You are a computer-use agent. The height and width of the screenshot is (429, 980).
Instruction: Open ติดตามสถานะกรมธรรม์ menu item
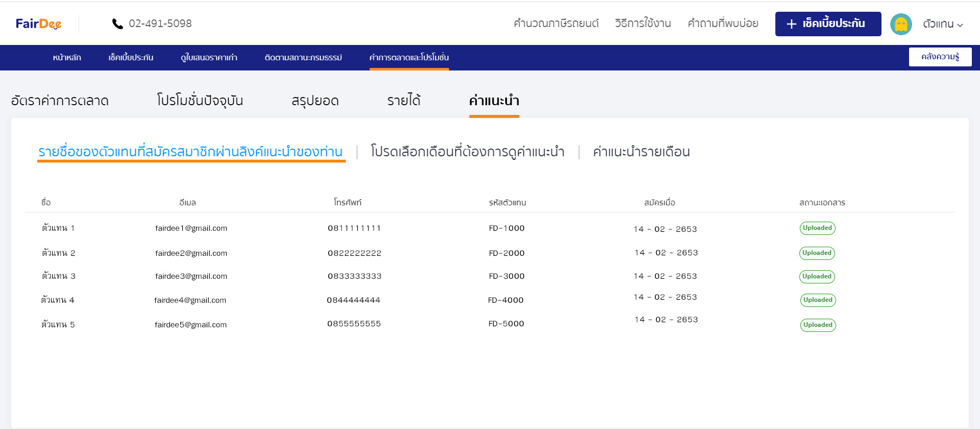(x=303, y=58)
